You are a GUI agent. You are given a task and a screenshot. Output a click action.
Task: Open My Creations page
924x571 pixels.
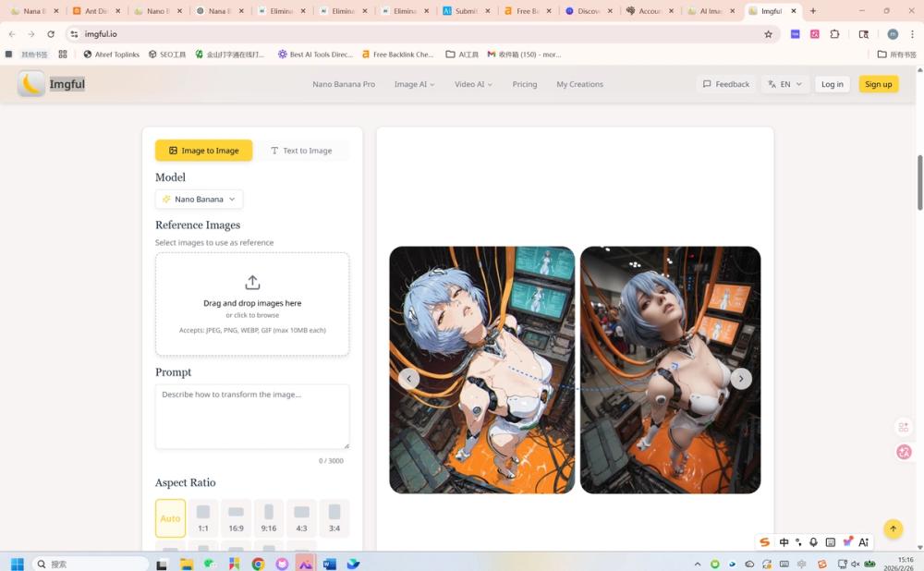pyautogui.click(x=580, y=84)
